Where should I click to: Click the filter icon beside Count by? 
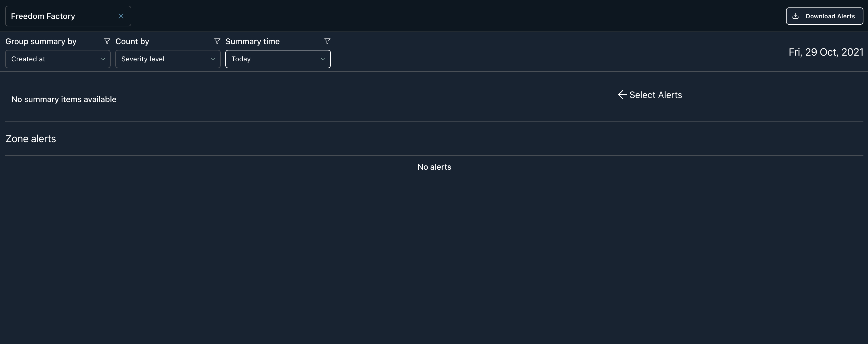217,41
